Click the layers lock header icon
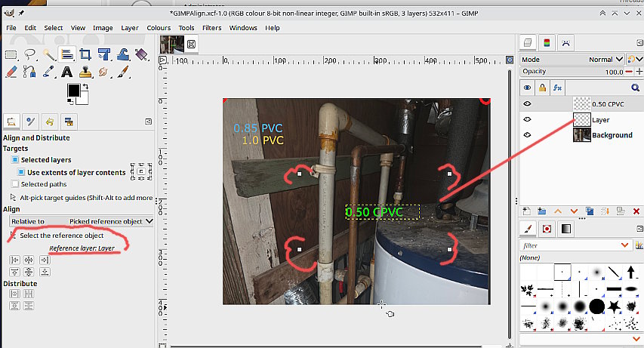Viewport: 644px width, 348px height. click(543, 88)
